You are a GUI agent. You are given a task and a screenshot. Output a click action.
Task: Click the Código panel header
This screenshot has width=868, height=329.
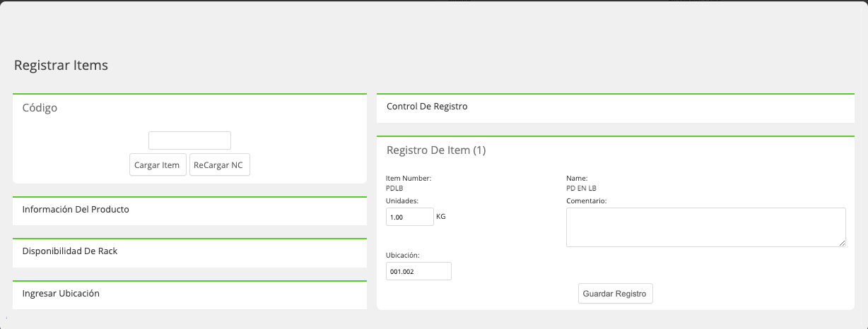click(x=40, y=108)
